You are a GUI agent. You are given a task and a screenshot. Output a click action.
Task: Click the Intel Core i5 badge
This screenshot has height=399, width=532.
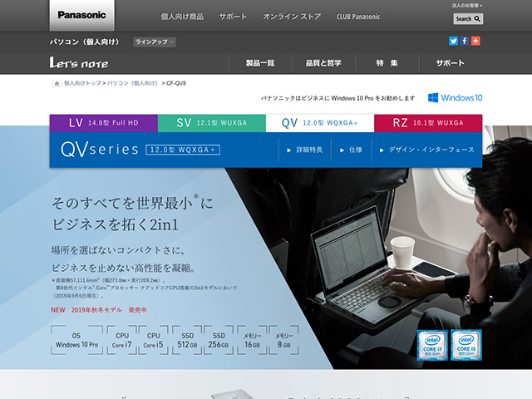coord(466,345)
